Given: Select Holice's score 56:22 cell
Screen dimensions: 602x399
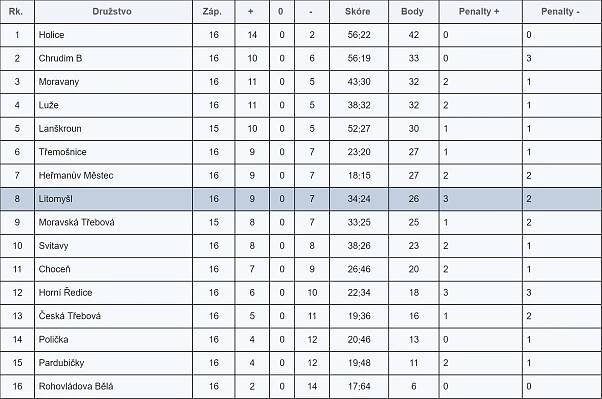Looking at the screenshot, I should (359, 35).
